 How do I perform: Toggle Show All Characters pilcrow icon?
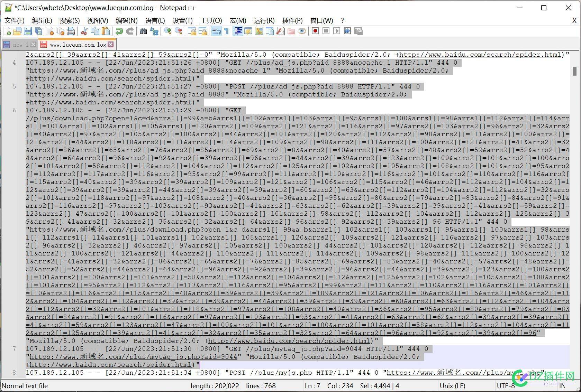click(227, 31)
